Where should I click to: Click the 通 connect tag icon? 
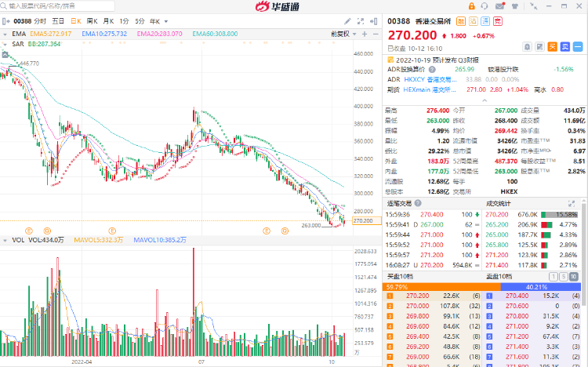[x=485, y=21]
